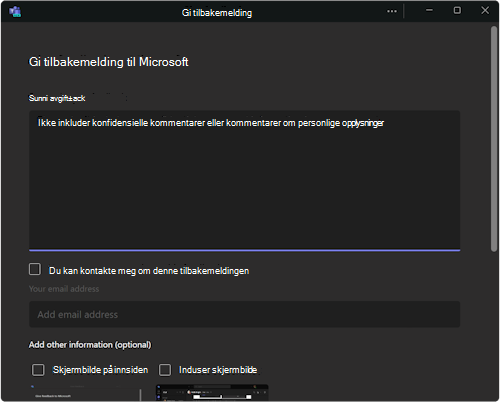Click the 'Gi tilbakemelding til Microsoft' heading
Screen dimensions: 500x402
[x=109, y=62]
